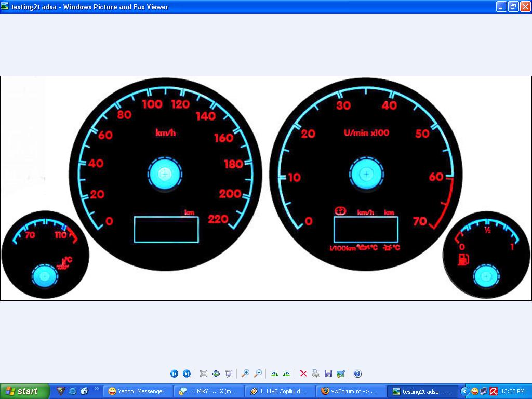
Task: Open the viewer Help
Action: (x=357, y=374)
